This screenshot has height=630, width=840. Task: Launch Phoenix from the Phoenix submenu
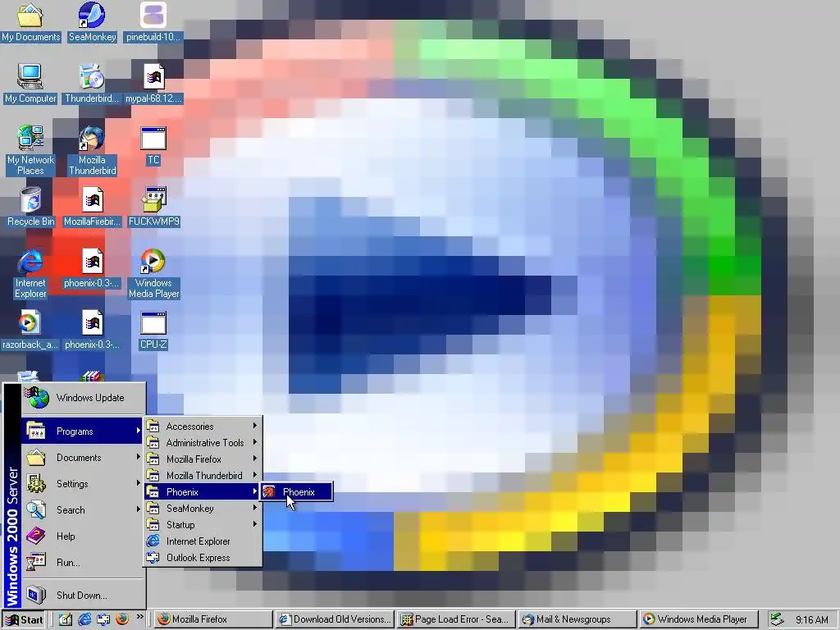point(296,492)
